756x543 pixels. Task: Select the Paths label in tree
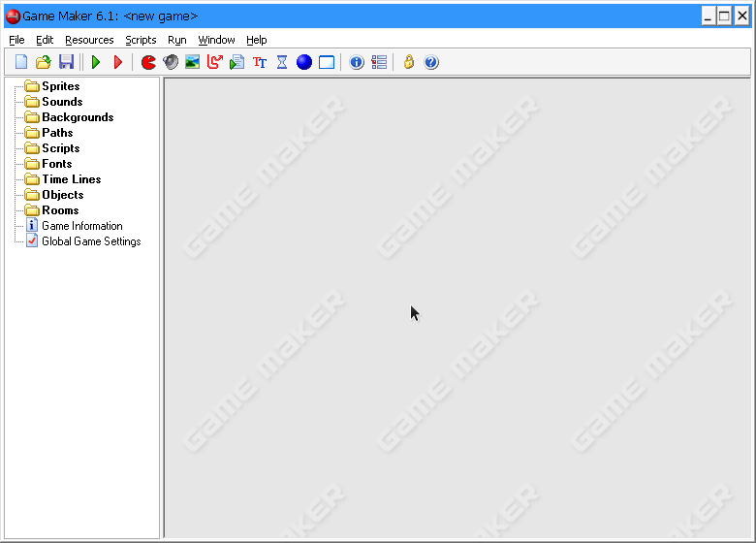pos(57,133)
